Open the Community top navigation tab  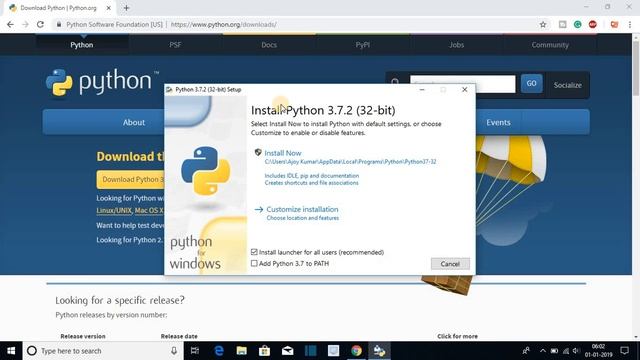click(550, 45)
